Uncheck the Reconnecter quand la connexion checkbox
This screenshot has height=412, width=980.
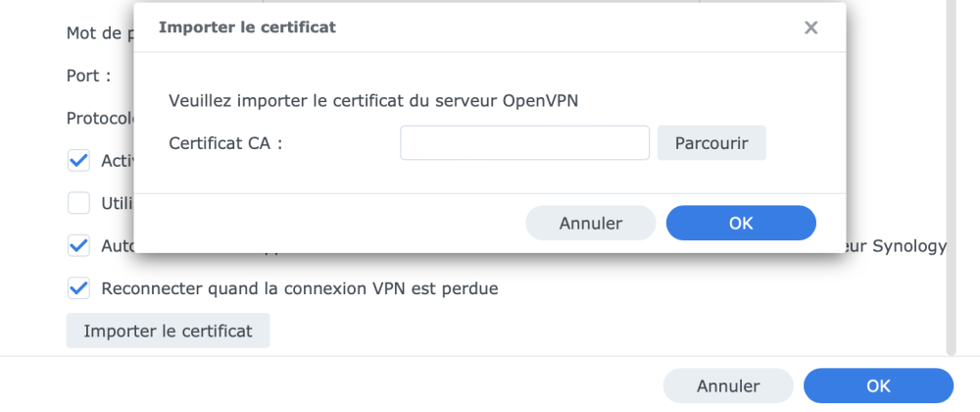point(78,289)
